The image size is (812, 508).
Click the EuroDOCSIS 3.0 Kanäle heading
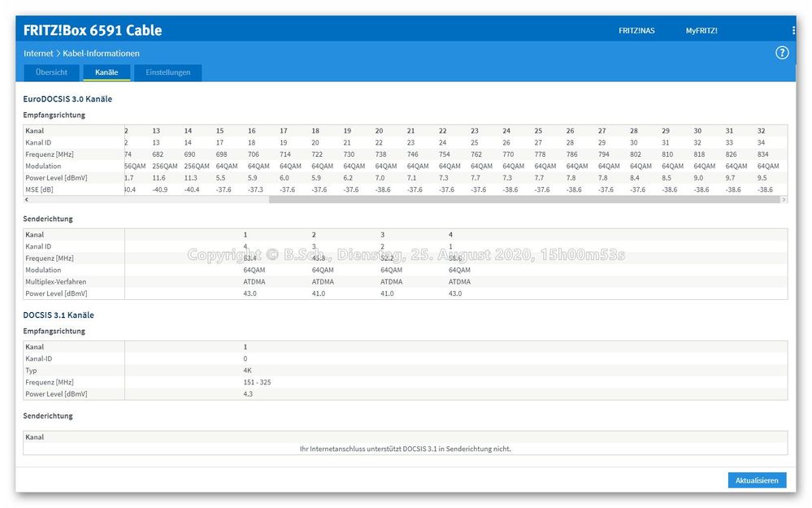67,99
